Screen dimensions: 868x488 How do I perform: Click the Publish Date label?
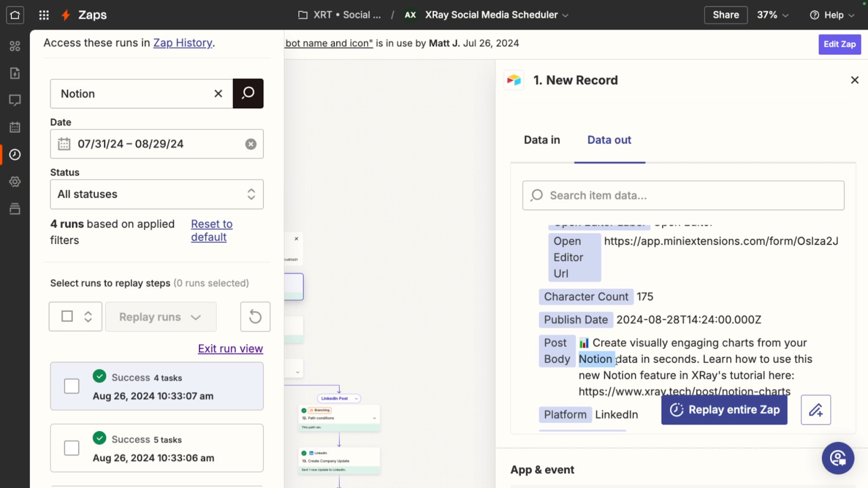pos(576,320)
